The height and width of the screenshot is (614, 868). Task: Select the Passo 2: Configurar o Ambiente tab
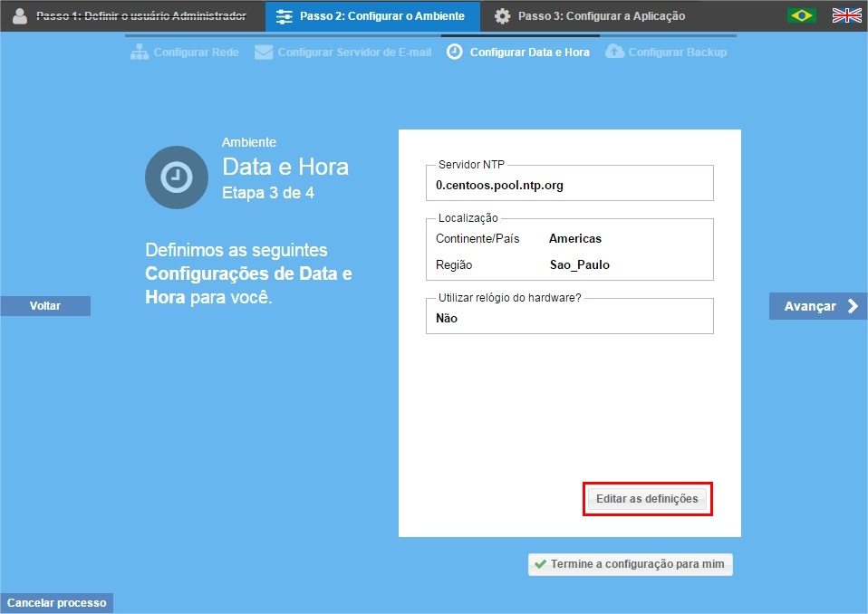372,16
